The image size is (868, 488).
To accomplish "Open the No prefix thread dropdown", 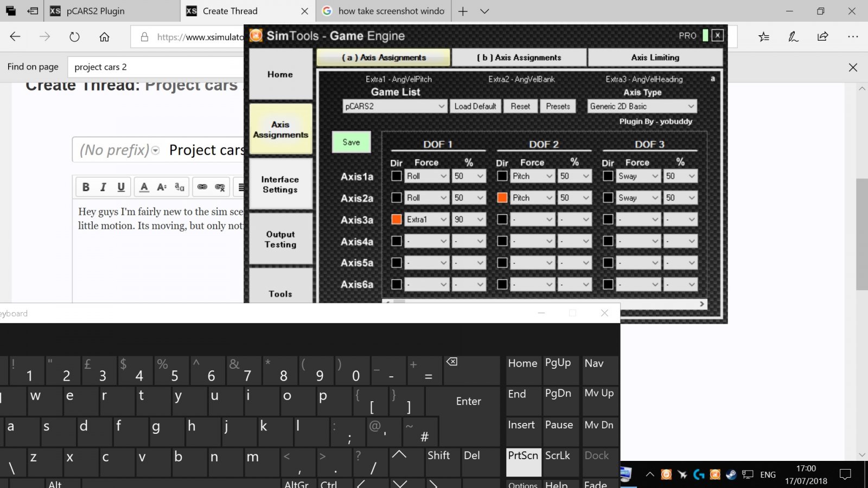I will 120,150.
